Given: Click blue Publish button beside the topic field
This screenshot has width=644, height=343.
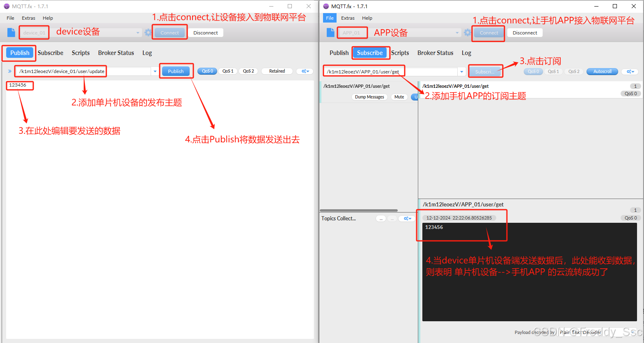Looking at the screenshot, I should coord(176,71).
